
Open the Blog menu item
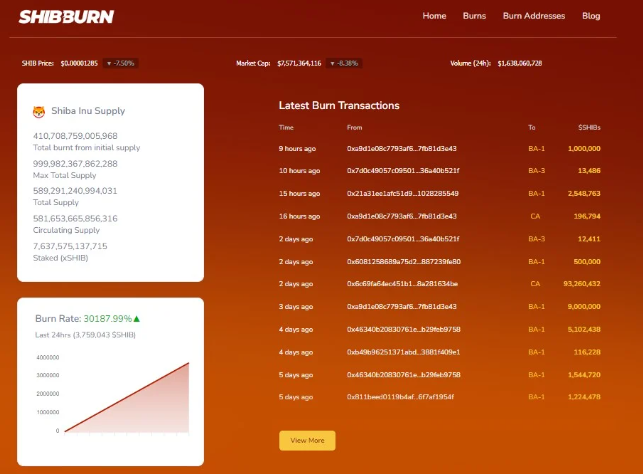pyautogui.click(x=591, y=16)
